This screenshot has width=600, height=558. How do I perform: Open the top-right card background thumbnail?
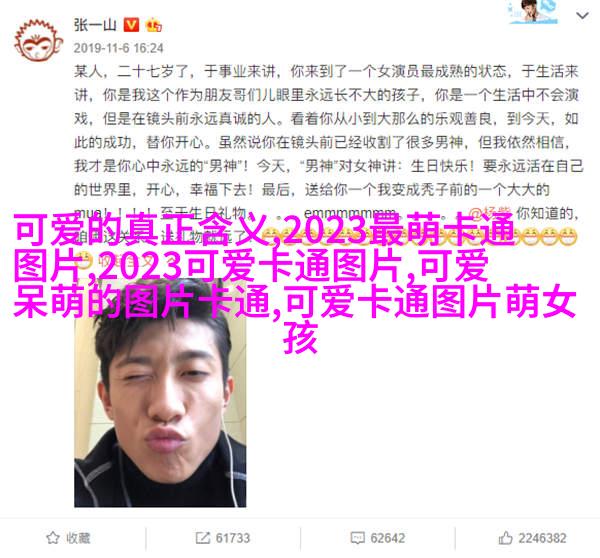point(533,11)
